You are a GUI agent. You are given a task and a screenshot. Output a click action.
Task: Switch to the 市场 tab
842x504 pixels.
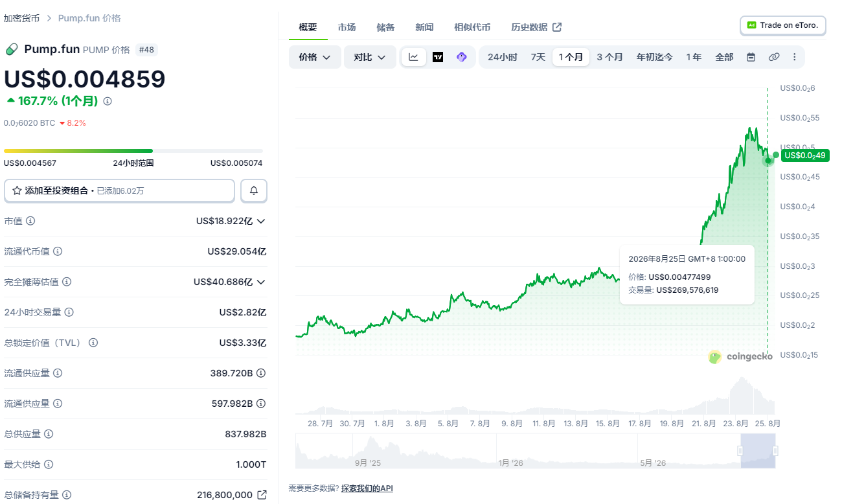[347, 27]
